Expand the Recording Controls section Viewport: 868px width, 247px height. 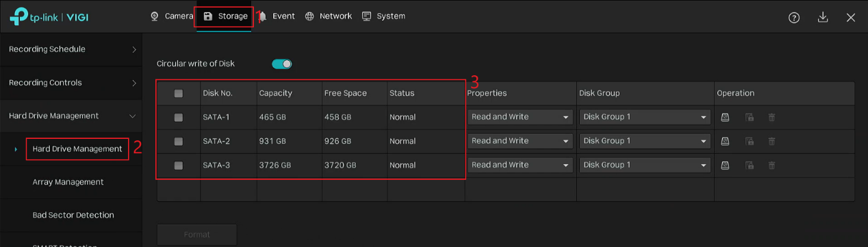pos(71,83)
